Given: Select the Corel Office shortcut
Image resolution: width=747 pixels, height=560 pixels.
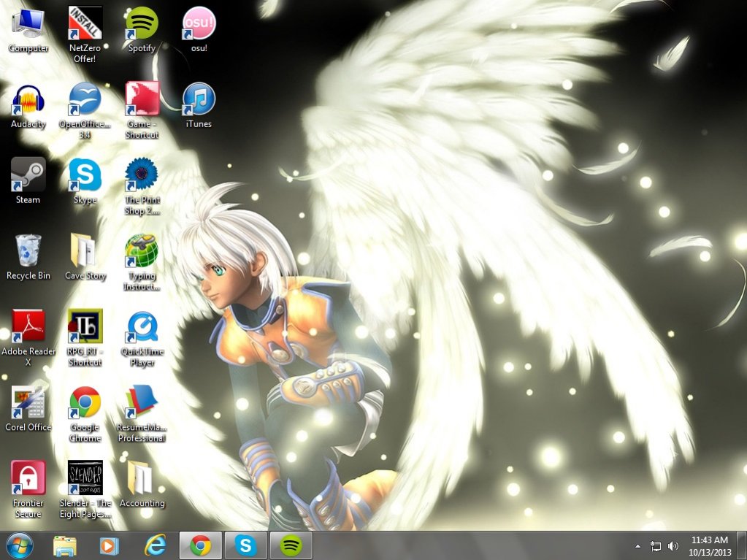Looking at the screenshot, I should tap(28, 409).
